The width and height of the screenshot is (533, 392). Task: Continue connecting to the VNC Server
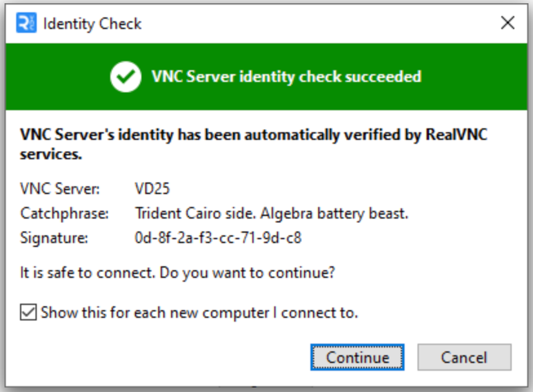[x=357, y=357]
